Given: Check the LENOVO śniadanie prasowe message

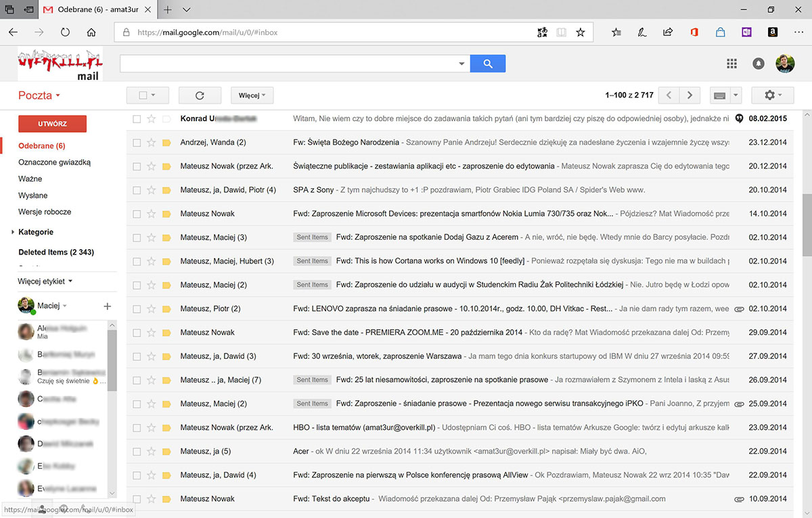Looking at the screenshot, I should tap(137, 309).
